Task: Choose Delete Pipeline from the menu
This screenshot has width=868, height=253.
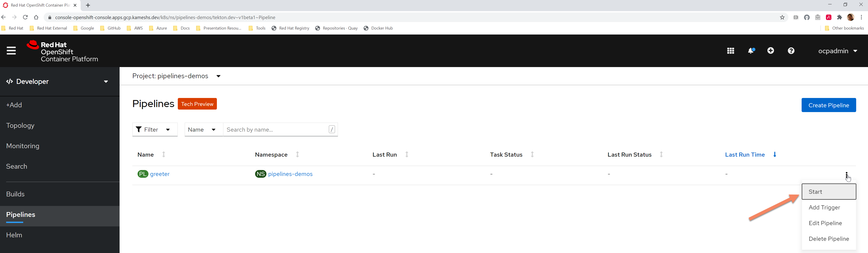Action: pos(829,239)
